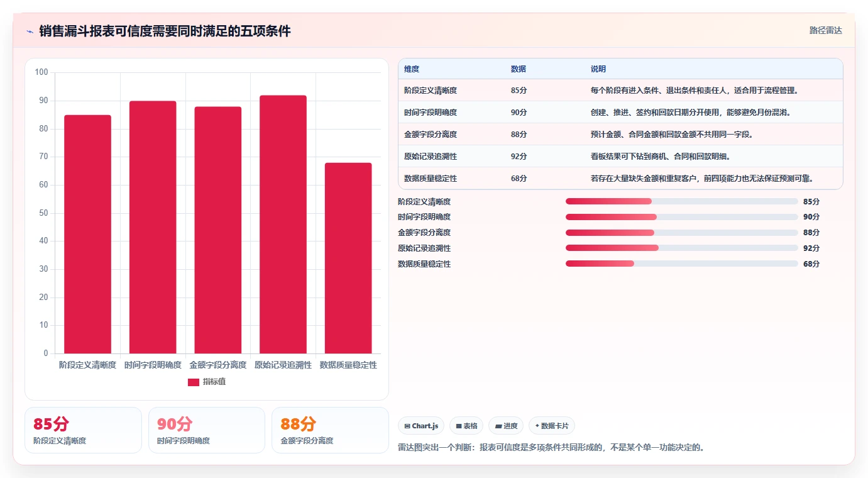This screenshot has width=868, height=478.
Task: Click the 原始记录追溯性 table row name
Action: pos(431,157)
